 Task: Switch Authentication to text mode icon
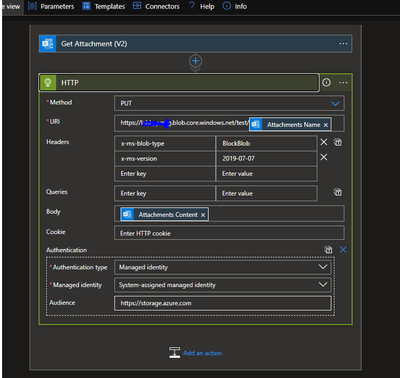point(328,250)
